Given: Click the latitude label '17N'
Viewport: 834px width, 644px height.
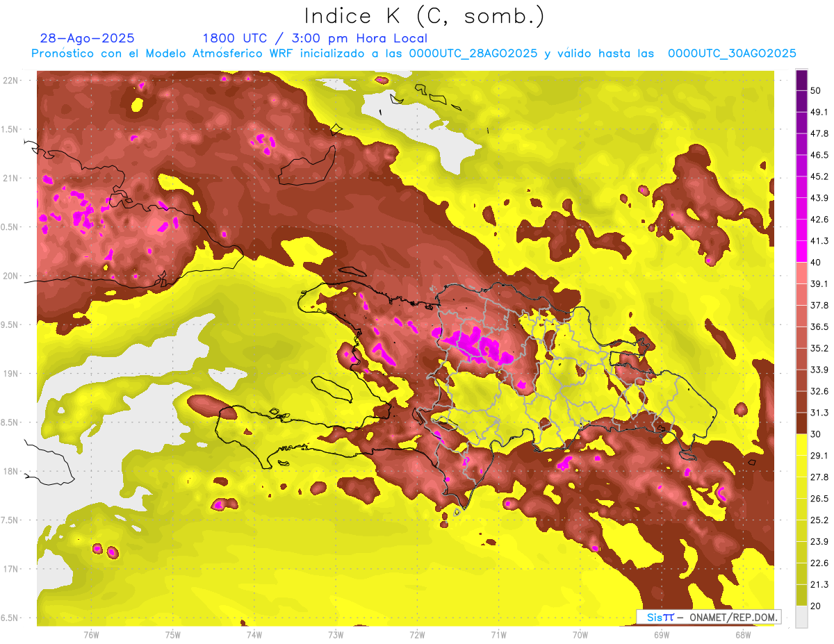Looking at the screenshot, I should [11, 570].
